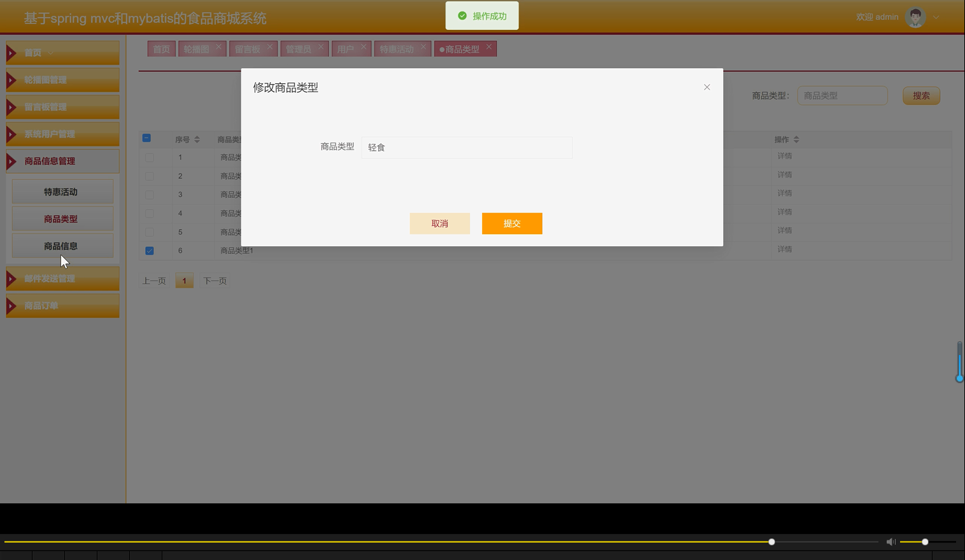The height and width of the screenshot is (560, 965).
Task: Open 详情 for row 1
Action: click(784, 156)
